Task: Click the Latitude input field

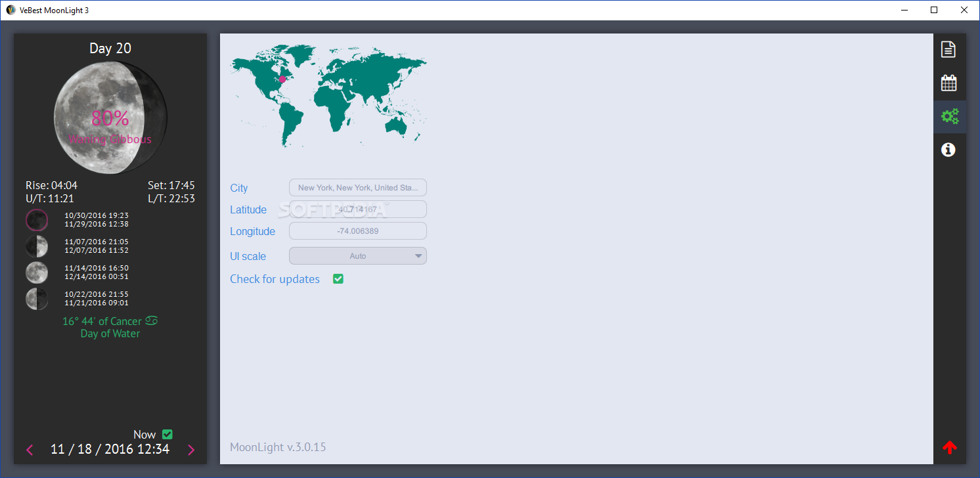Action: (358, 209)
